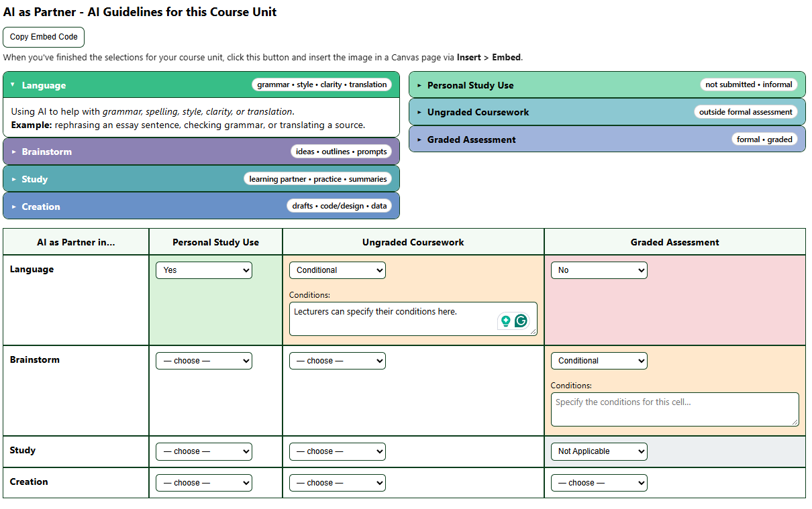The height and width of the screenshot is (509, 812).
Task: Expand the Ungraded Coursework accordion section
Action: 607,112
